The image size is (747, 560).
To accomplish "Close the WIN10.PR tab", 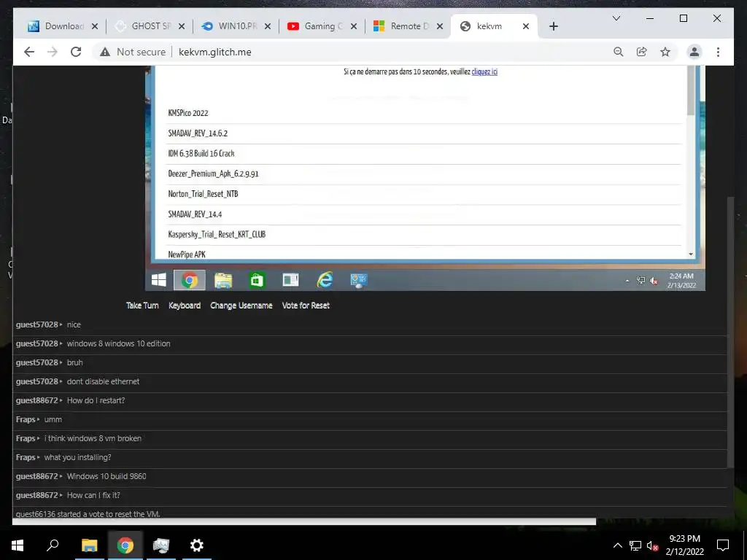I will [x=268, y=26].
